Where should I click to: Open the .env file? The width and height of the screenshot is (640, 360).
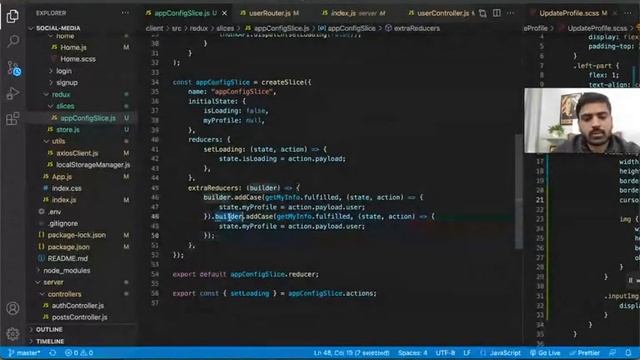point(54,212)
